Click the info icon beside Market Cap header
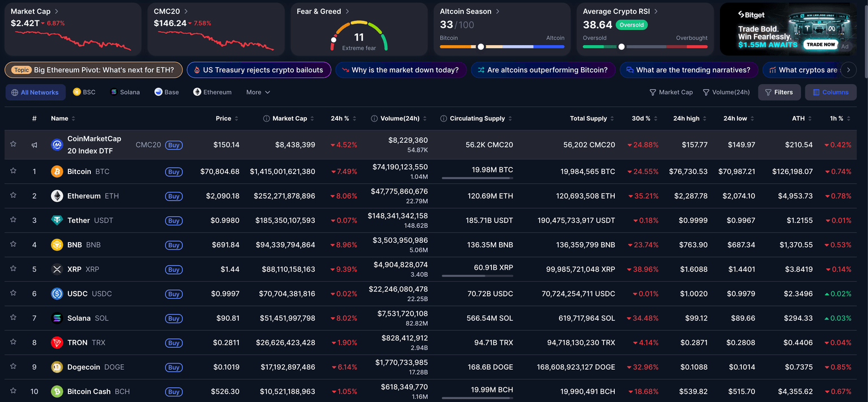Viewport: 868px width, 402px height. (x=266, y=119)
